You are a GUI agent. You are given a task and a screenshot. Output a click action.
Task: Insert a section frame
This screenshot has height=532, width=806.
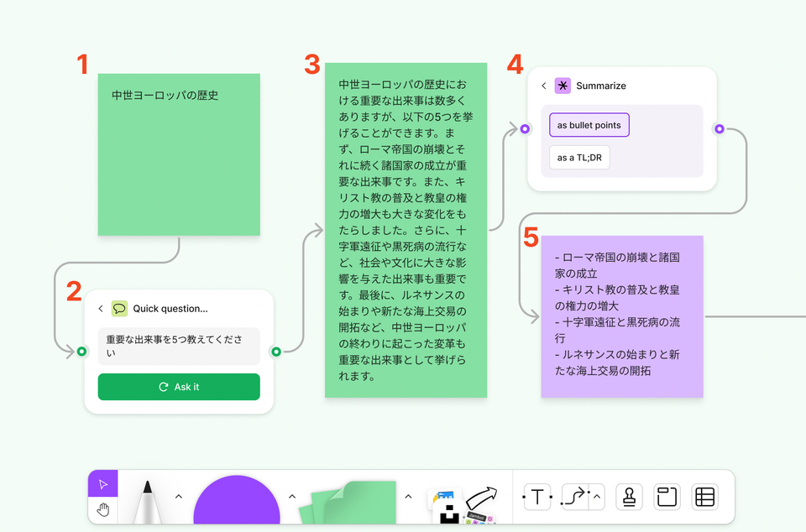(667, 497)
